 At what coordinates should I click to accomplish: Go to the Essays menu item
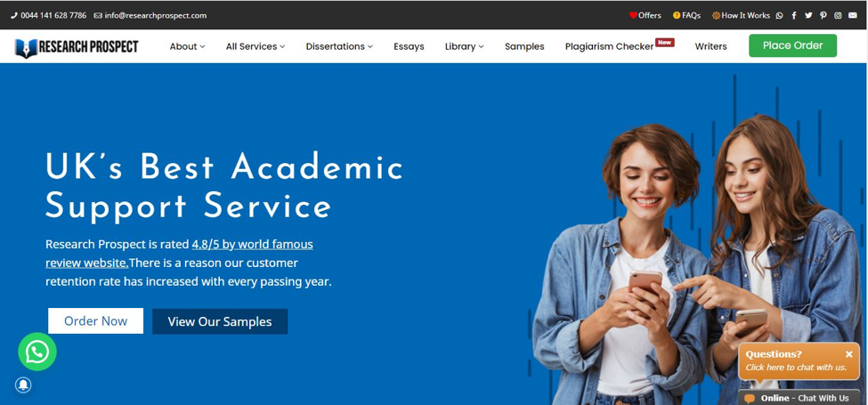[x=410, y=46]
